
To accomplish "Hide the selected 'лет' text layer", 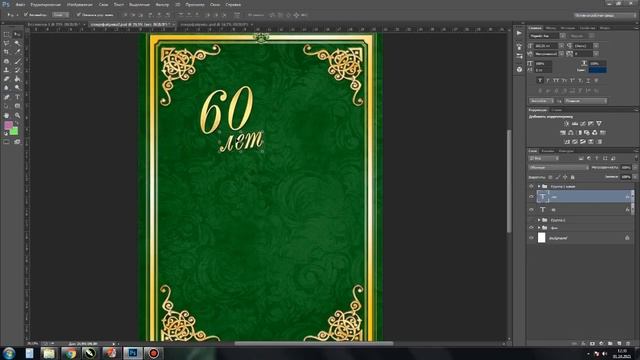I will tap(531, 196).
